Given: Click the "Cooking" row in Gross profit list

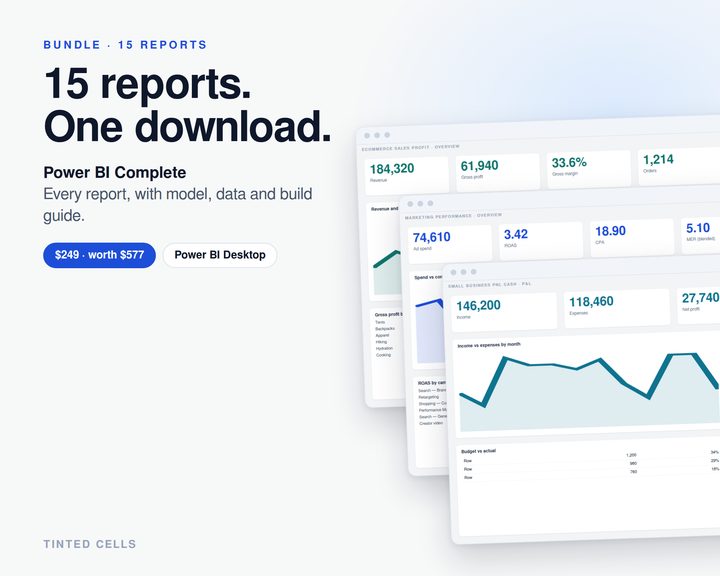Looking at the screenshot, I should (x=383, y=355).
